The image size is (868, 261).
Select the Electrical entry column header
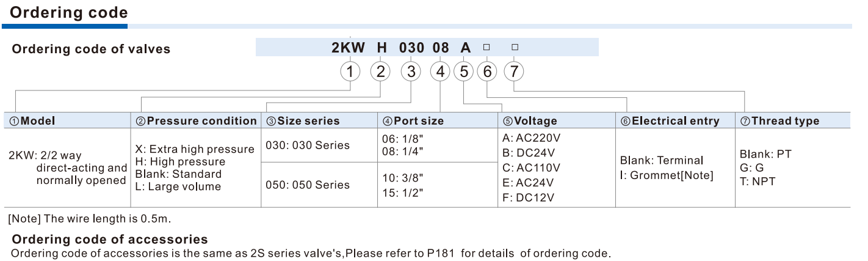(x=675, y=120)
